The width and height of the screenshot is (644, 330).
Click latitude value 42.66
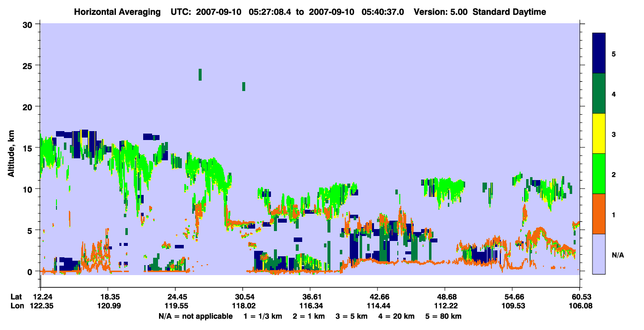click(377, 297)
